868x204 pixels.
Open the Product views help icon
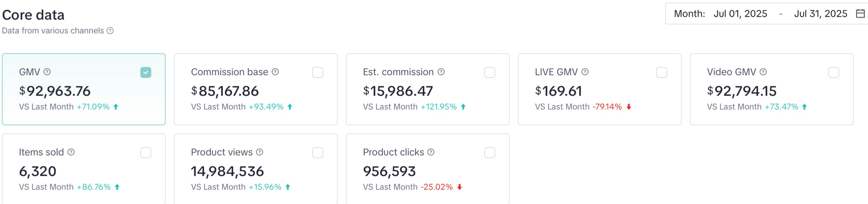[259, 152]
